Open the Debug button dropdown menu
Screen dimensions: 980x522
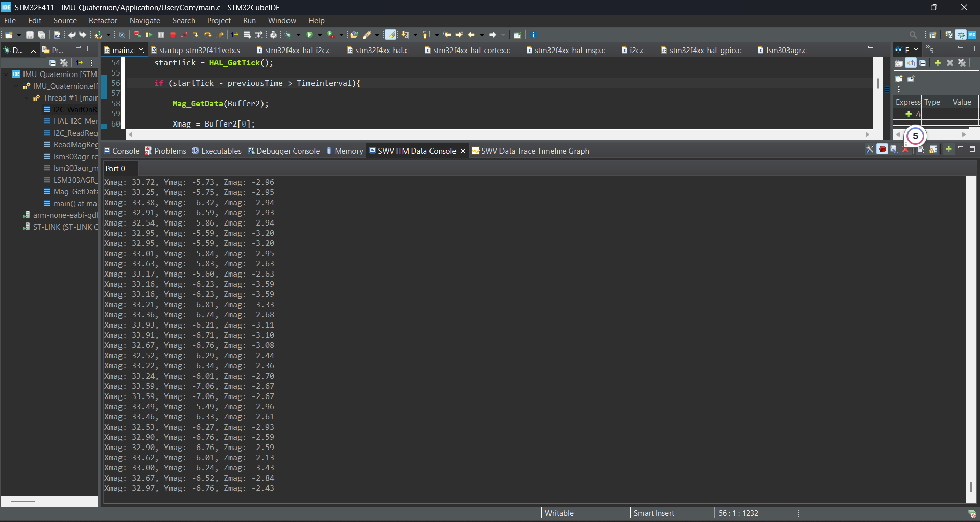pos(298,35)
